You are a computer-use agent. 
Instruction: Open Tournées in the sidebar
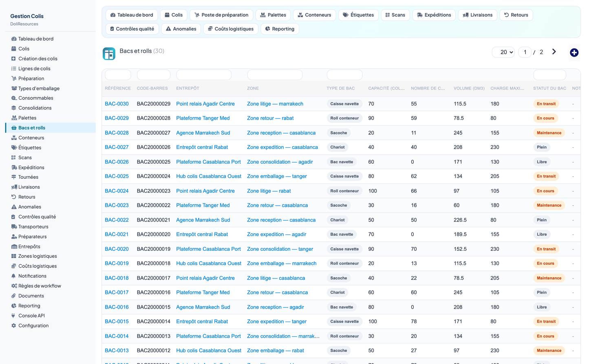(28, 177)
